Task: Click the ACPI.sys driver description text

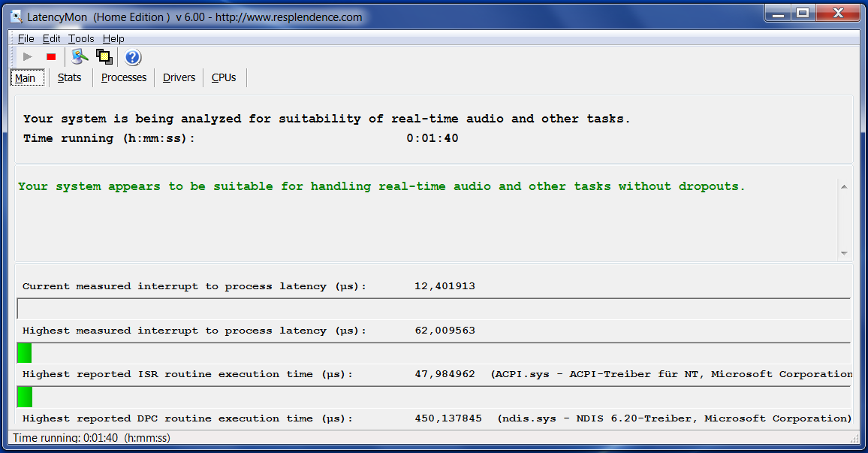Action: tap(671, 374)
